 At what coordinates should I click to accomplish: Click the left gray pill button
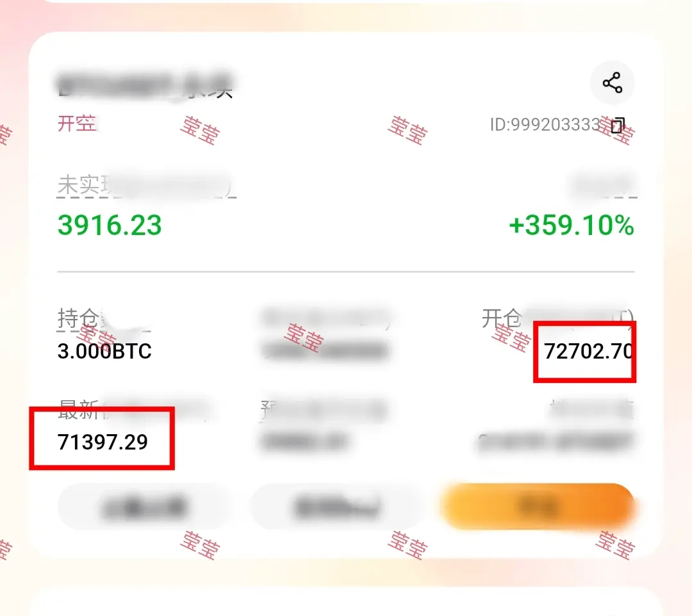[144, 507]
